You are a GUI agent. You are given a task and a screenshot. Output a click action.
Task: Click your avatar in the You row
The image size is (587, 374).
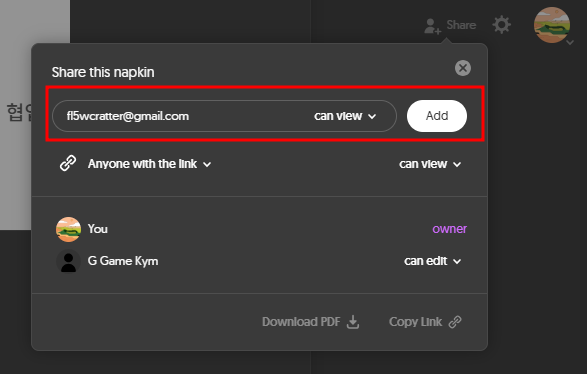pos(69,229)
